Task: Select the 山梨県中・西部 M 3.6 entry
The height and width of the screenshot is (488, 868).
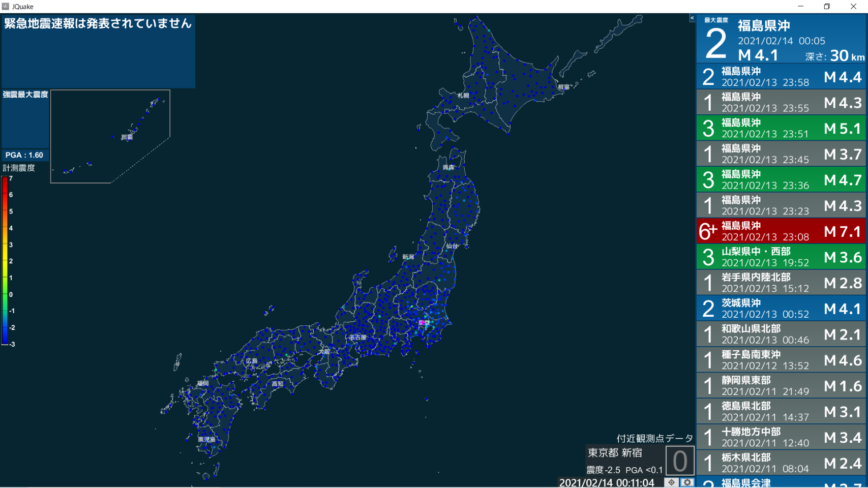Action: (781, 257)
